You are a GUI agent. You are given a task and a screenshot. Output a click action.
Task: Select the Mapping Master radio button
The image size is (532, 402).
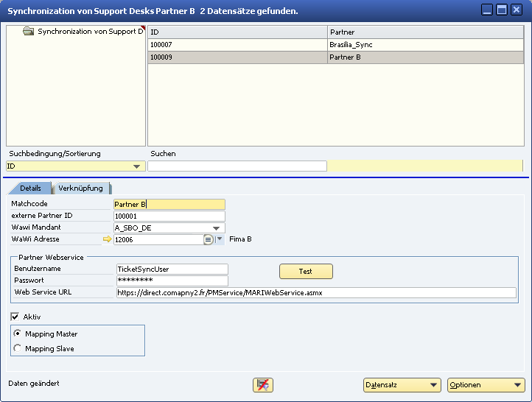point(18,334)
